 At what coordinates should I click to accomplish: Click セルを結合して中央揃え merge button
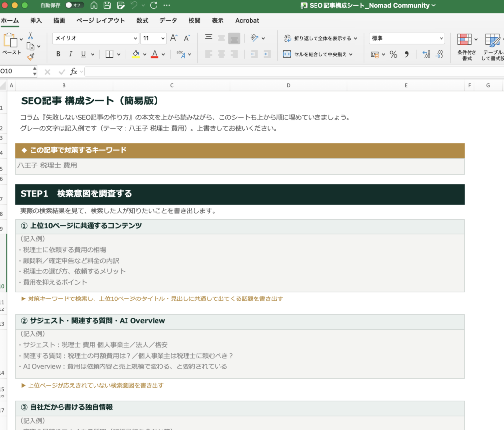[x=315, y=54]
